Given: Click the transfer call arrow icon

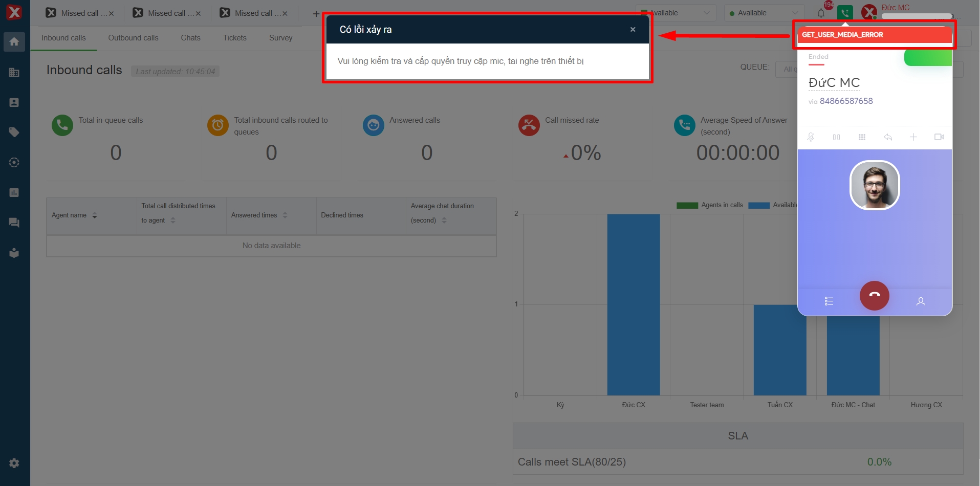Looking at the screenshot, I should tap(888, 137).
